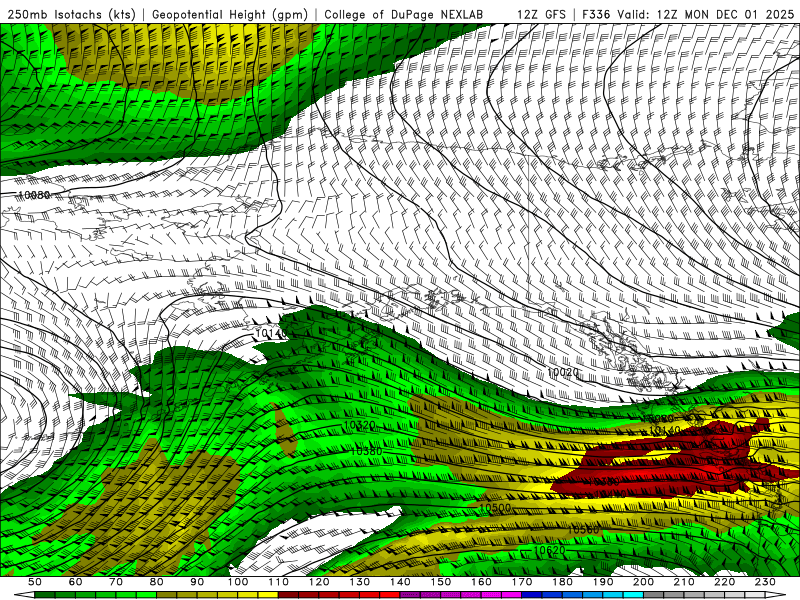Screen dimensions: 800x600
Task: Select the 'Geopotential Height (gpm)' title text
Action: coord(230,14)
